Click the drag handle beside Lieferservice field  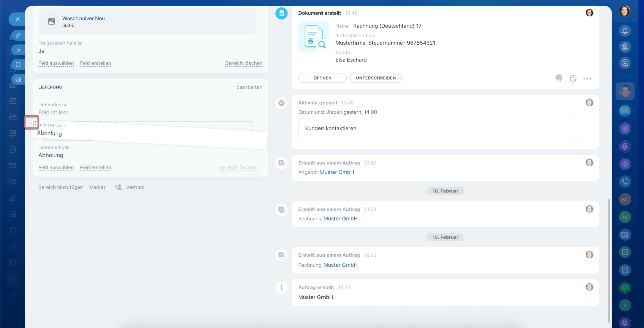(33, 123)
